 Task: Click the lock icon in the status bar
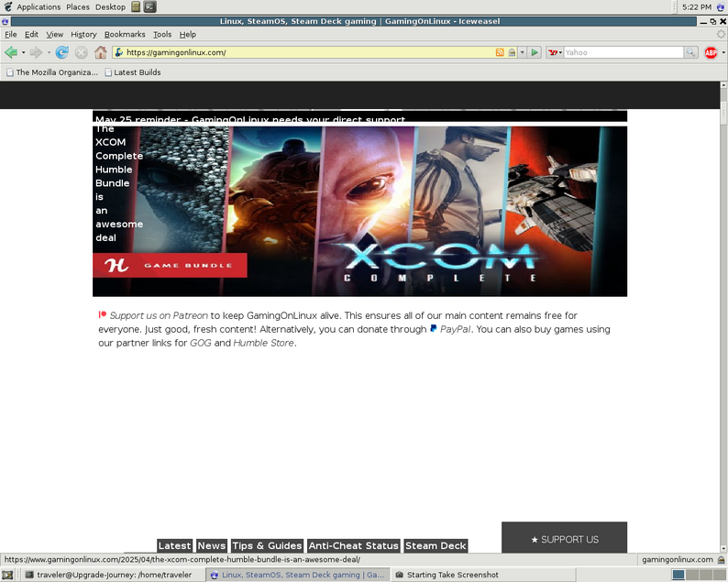click(x=721, y=560)
